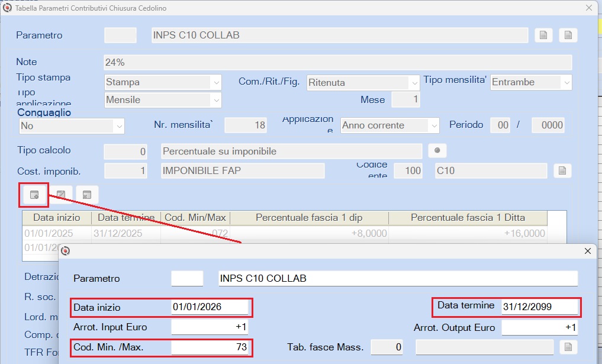Close the Tabella Parametri Contributivi window
This screenshot has width=602, height=364.
pos(589,8)
